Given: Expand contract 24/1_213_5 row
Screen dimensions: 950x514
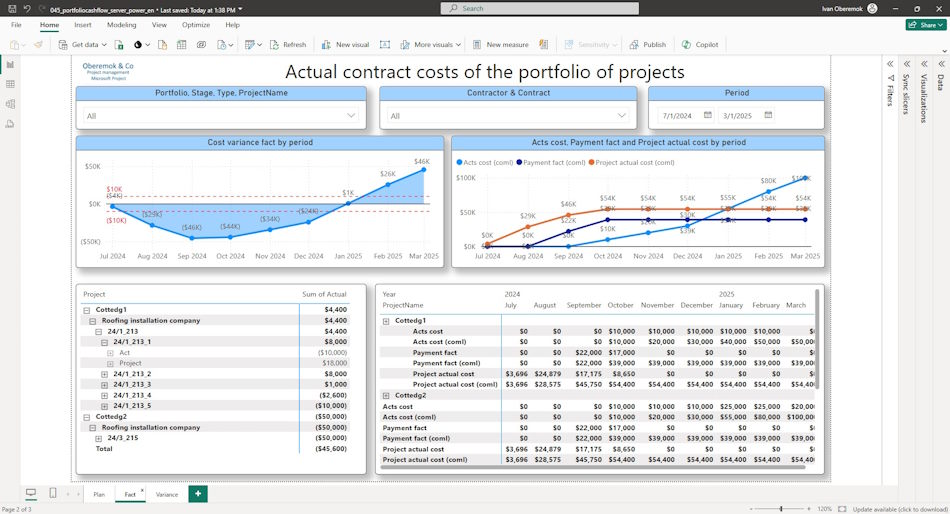Looking at the screenshot, I should (x=104, y=406).
